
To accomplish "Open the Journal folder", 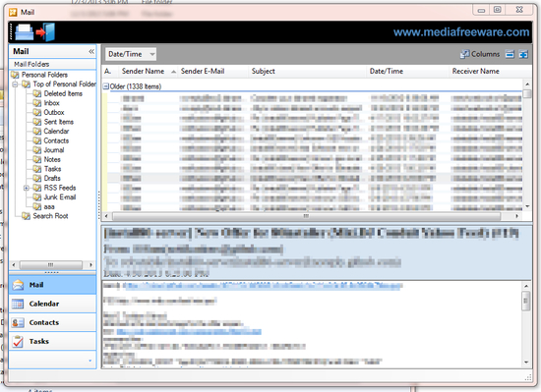I will (x=54, y=150).
